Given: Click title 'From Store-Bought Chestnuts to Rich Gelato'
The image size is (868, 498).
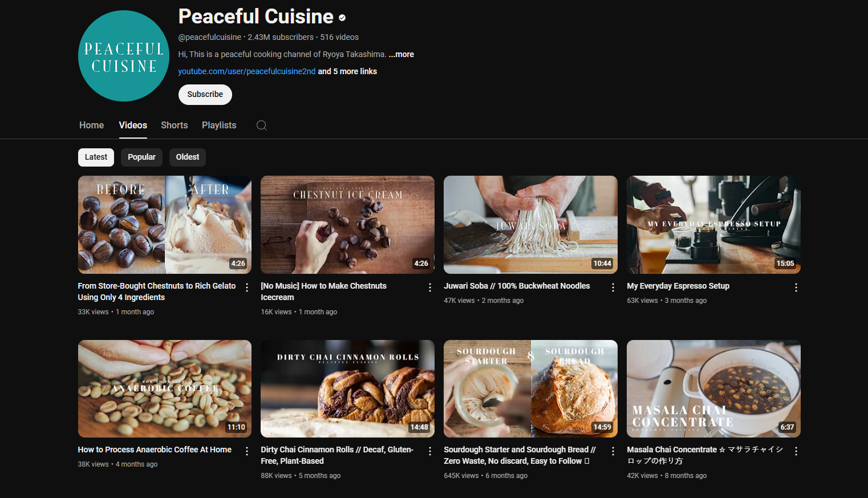Looking at the screenshot, I should (x=157, y=291).
